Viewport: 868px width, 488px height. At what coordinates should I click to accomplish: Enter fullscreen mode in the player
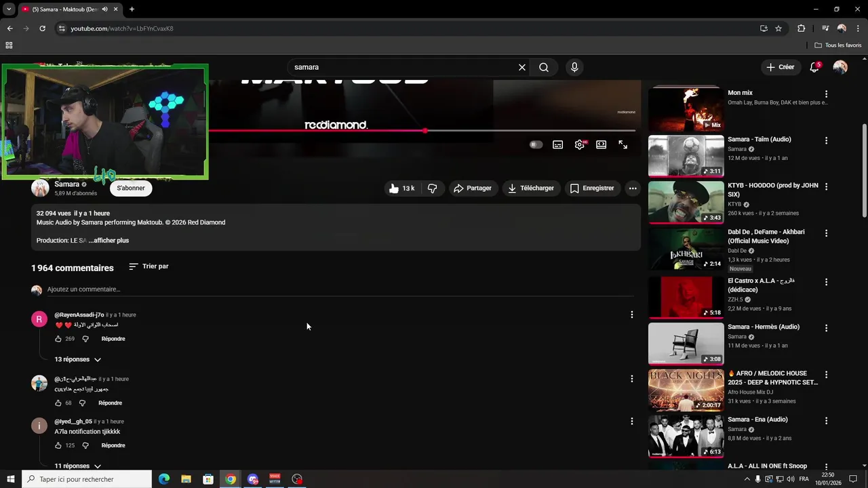[x=623, y=144]
